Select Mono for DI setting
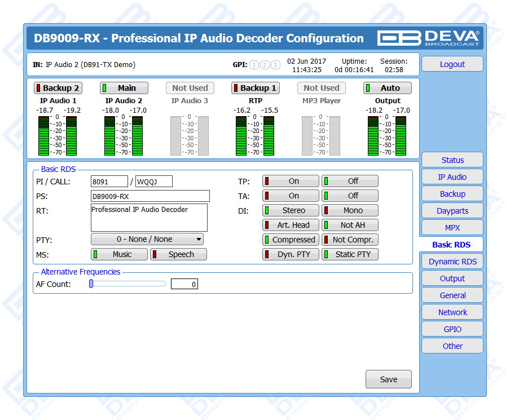The image size is (510, 420). [350, 210]
